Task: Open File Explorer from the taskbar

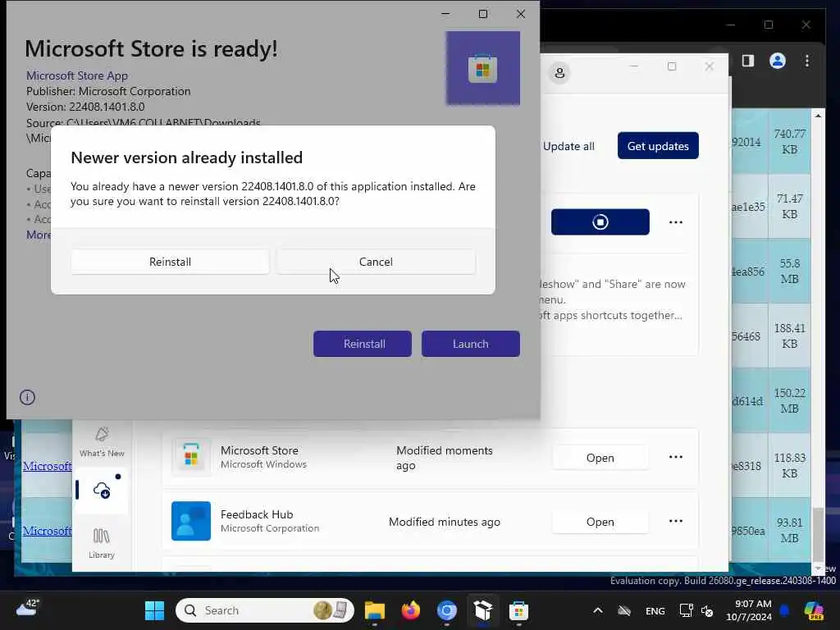Action: pyautogui.click(x=374, y=610)
